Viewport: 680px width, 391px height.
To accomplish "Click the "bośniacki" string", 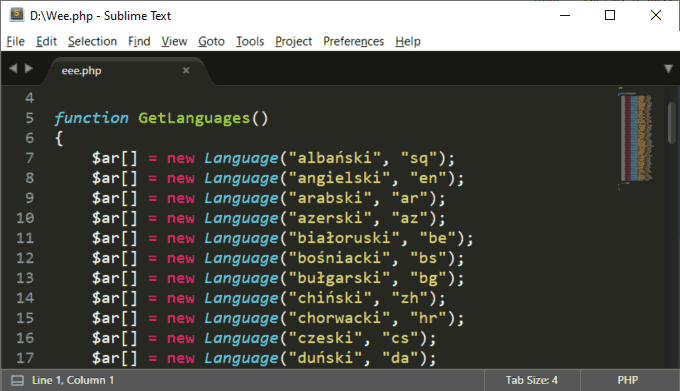I will pos(339,258).
